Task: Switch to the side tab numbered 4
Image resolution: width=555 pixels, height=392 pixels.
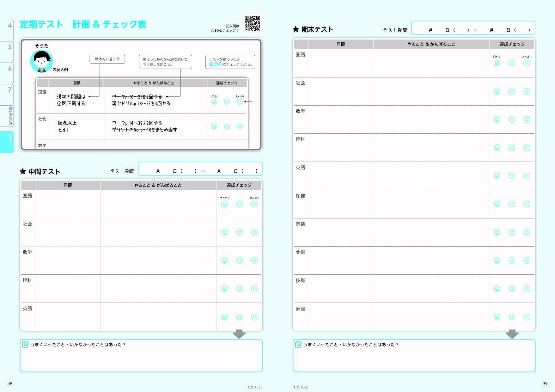Action: (8, 30)
